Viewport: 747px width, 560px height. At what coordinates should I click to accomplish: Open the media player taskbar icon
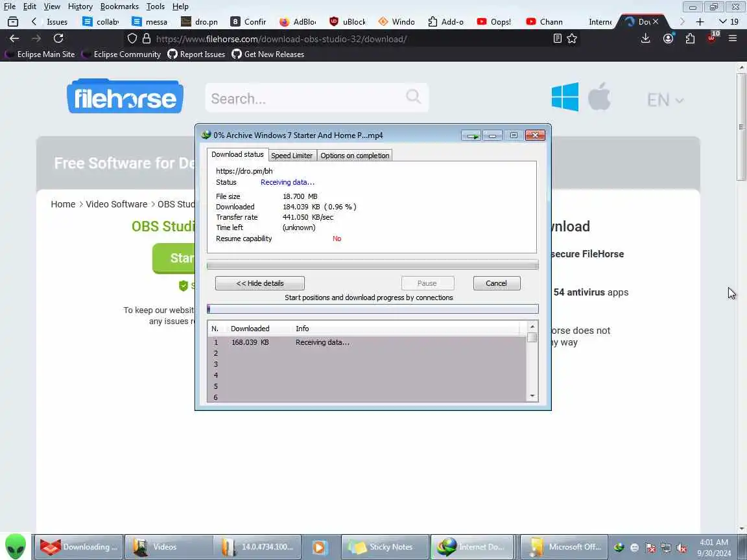click(319, 547)
